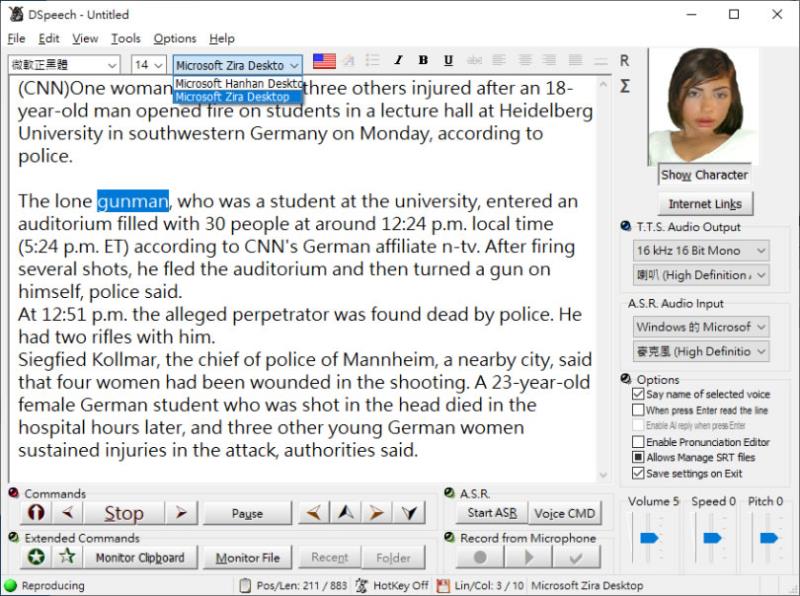Click the justify text icon

coord(575,61)
